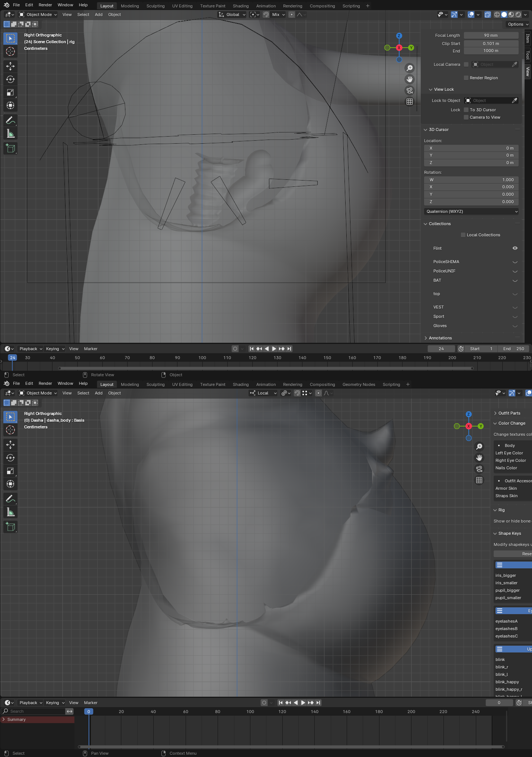Select the Move tool in top viewport

[10, 66]
